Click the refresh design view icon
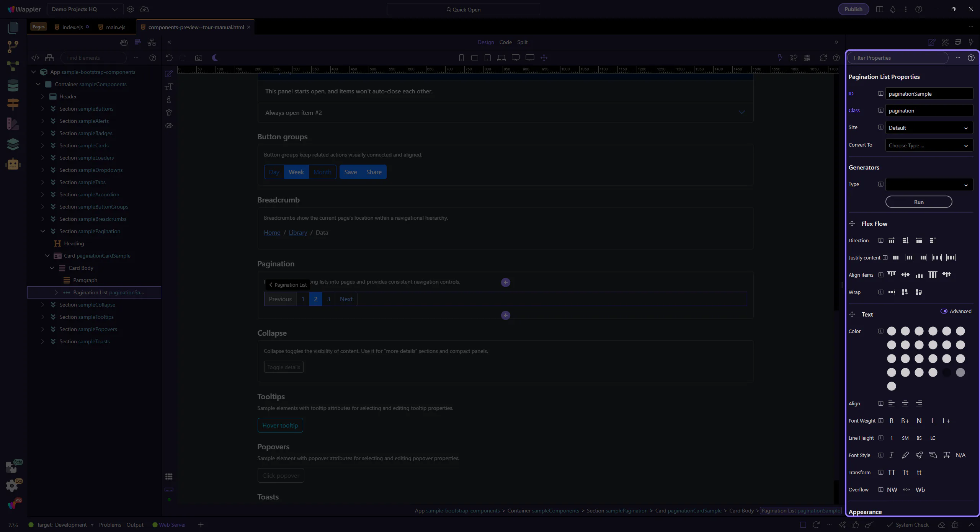 point(823,58)
